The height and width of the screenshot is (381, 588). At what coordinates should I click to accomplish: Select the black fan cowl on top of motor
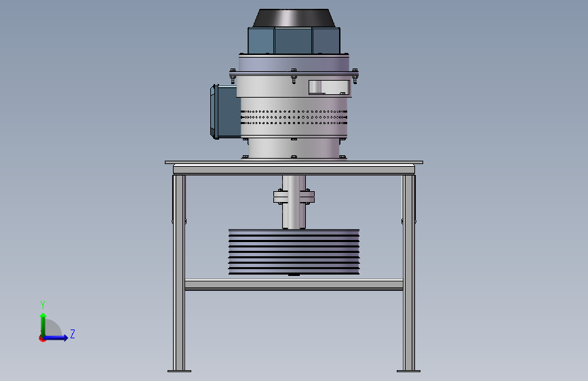294,18
